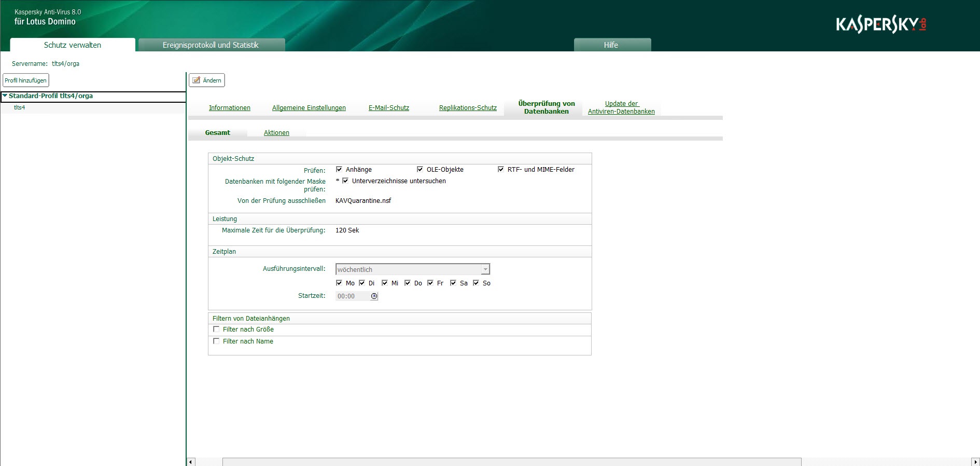980x466 pixels.
Task: Toggle the Sa weekday checkbox
Action: [453, 283]
